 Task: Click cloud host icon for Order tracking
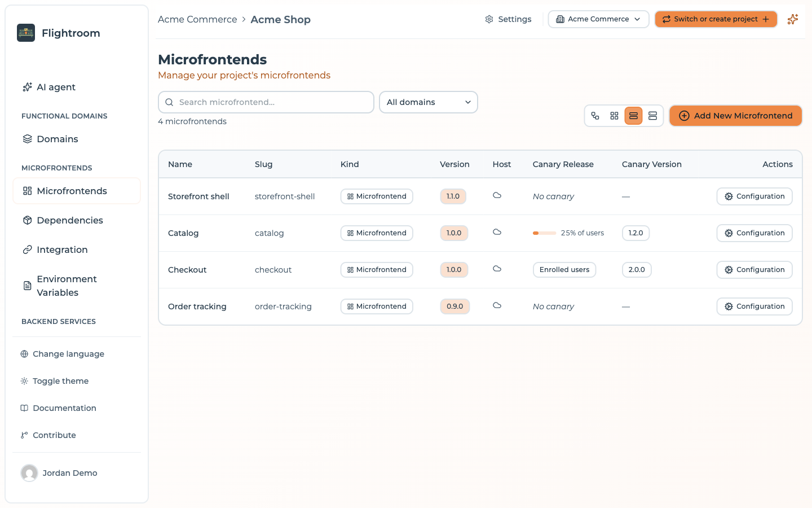pos(497,306)
